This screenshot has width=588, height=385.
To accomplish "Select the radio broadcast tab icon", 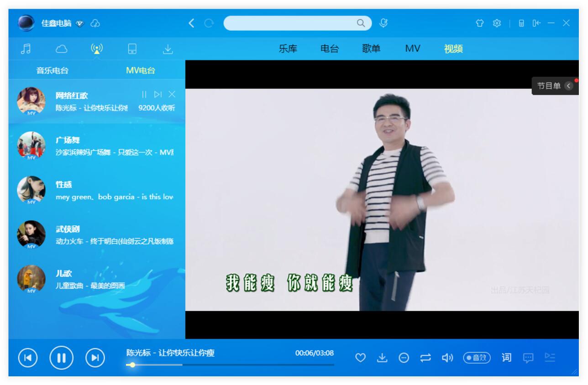I will 96,49.
